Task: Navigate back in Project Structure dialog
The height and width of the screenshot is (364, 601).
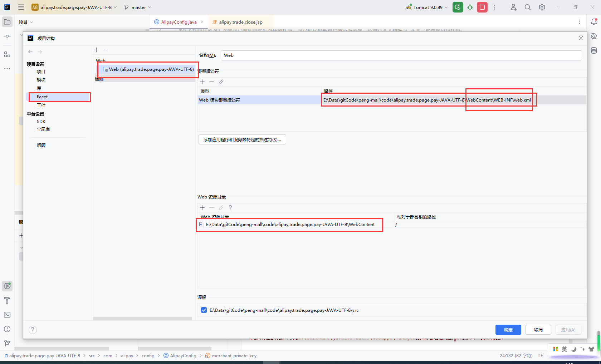Action: (30, 52)
